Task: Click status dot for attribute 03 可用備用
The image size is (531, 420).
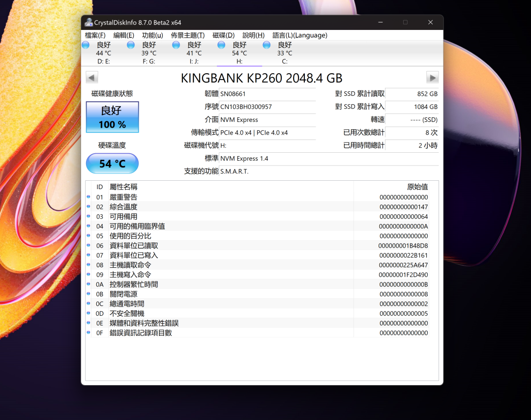Action: [x=88, y=216]
